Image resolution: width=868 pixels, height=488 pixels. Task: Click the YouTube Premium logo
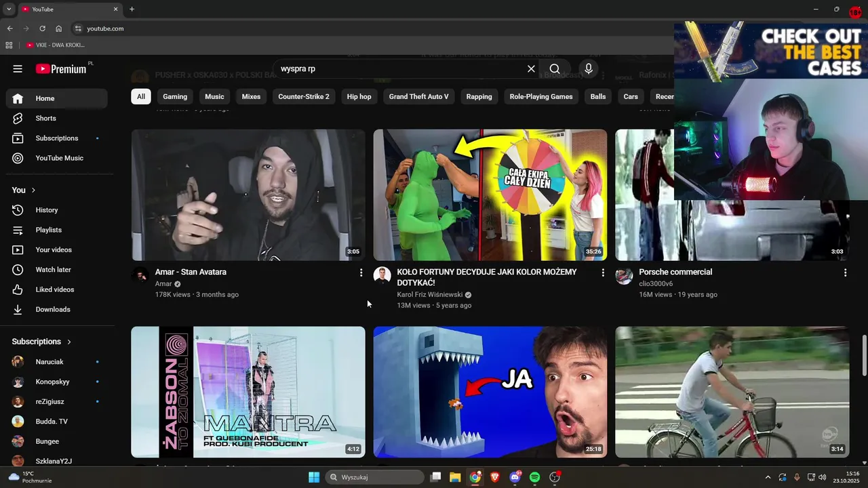tap(61, 68)
